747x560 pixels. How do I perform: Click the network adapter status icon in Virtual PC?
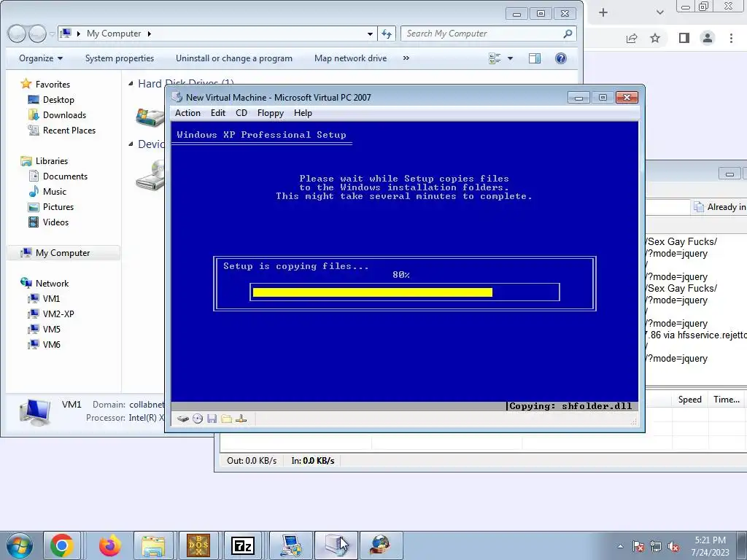click(241, 419)
